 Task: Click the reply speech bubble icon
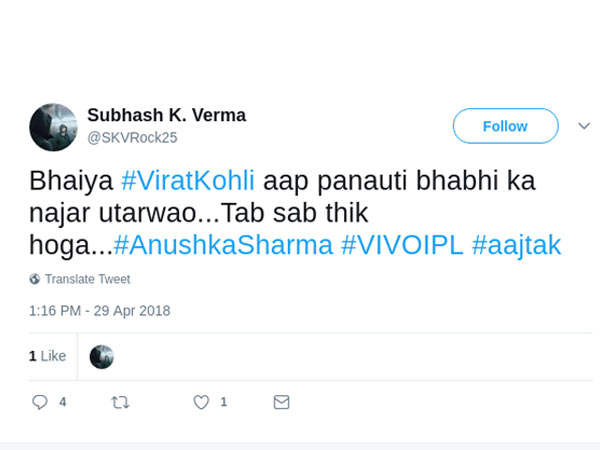click(40, 402)
